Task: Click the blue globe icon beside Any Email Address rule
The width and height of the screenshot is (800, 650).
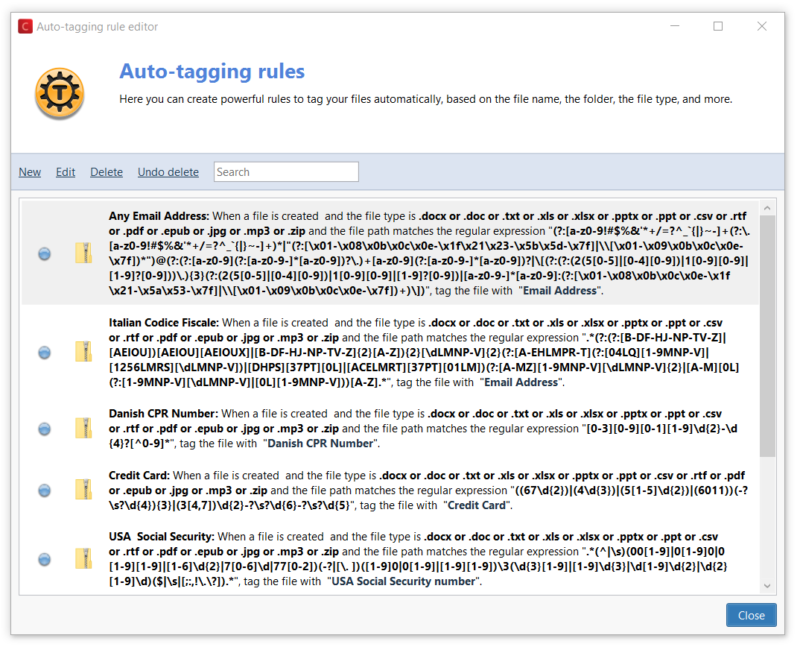Action: click(x=44, y=254)
